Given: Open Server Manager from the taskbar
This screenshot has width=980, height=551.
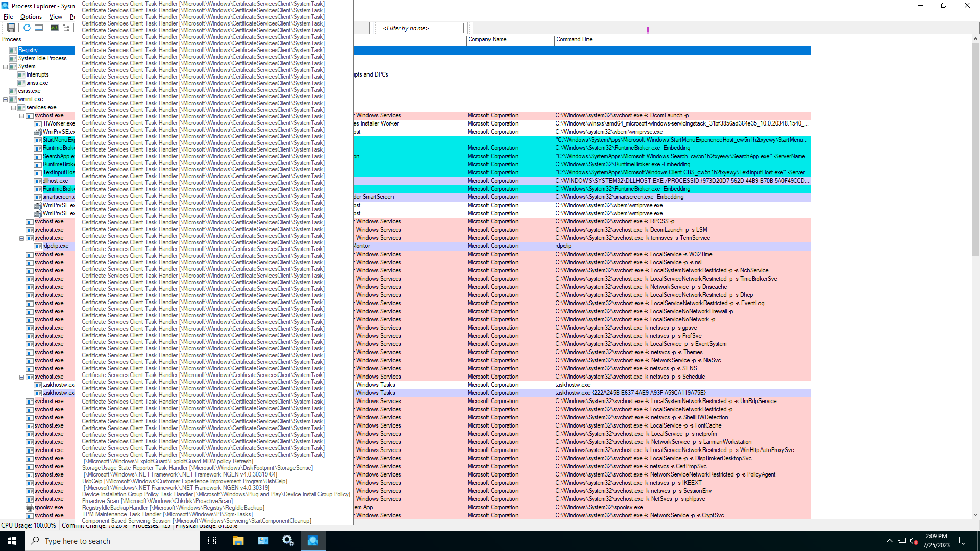Looking at the screenshot, I should click(263, 541).
